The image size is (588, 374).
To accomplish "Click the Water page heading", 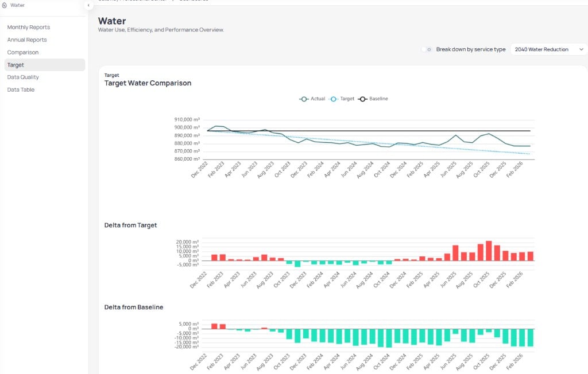I will pyautogui.click(x=112, y=21).
